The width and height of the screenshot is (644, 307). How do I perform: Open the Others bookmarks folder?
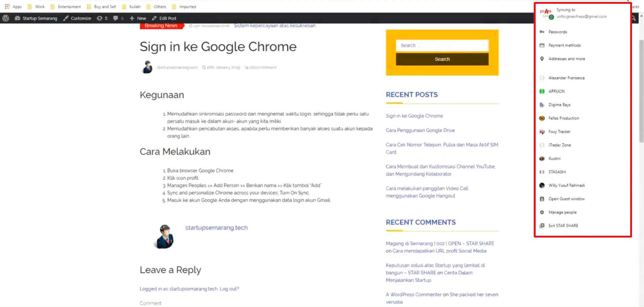[x=156, y=7]
